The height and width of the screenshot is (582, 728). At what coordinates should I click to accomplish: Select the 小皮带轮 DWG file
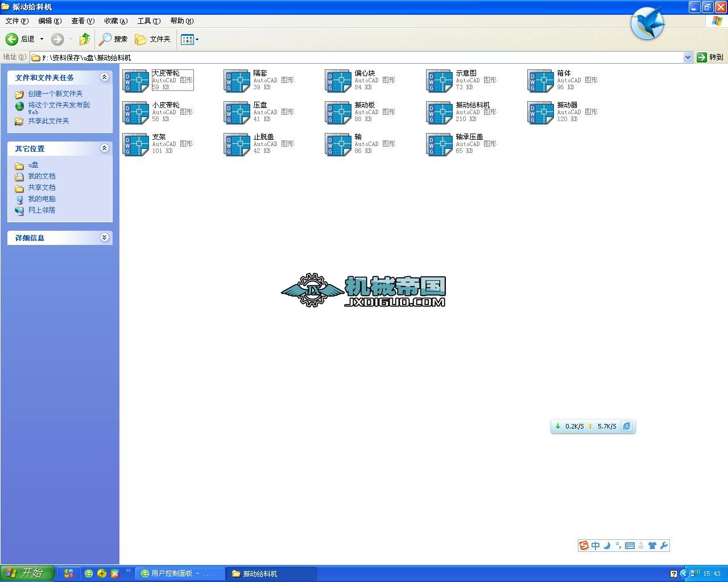pyautogui.click(x=158, y=112)
